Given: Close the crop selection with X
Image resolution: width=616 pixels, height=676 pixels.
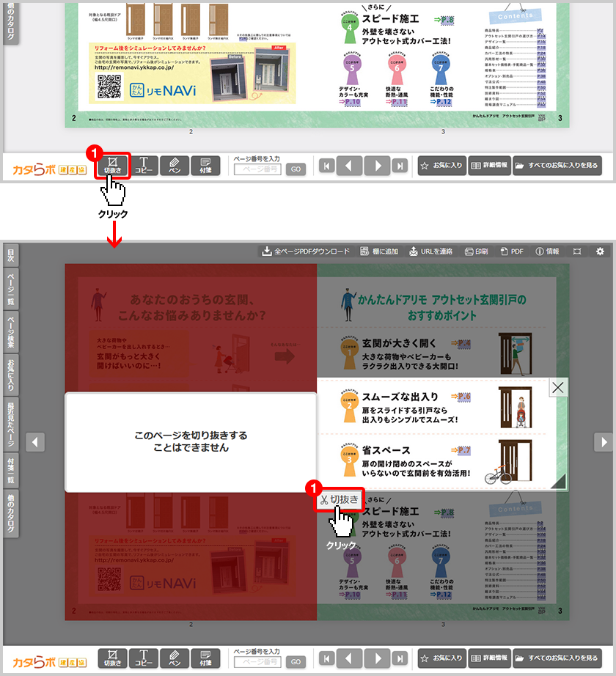Looking at the screenshot, I should 559,388.
